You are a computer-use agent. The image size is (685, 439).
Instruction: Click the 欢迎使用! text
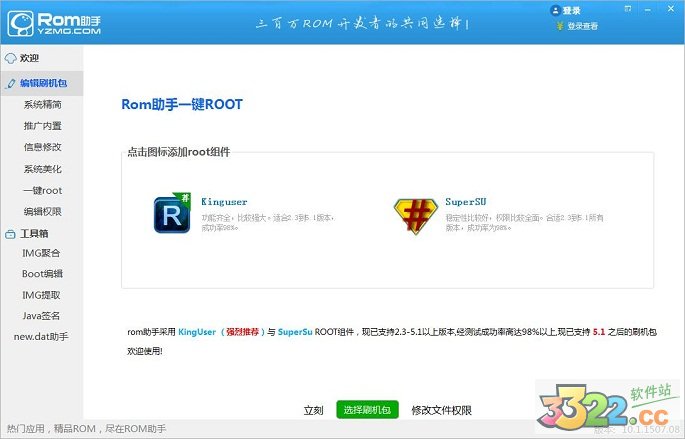pos(145,351)
